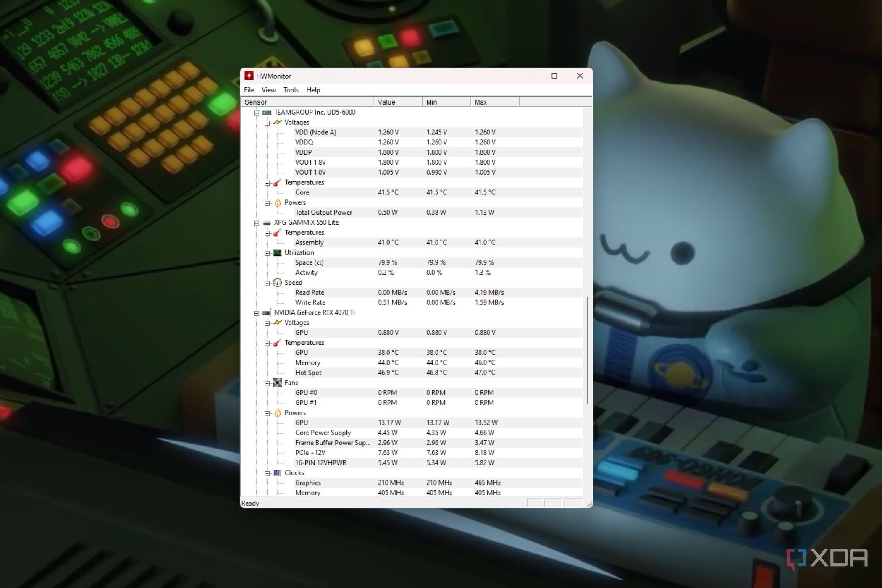
Task: Collapse the XPG GAMMIX S50 Lite node
Action: pos(257,222)
